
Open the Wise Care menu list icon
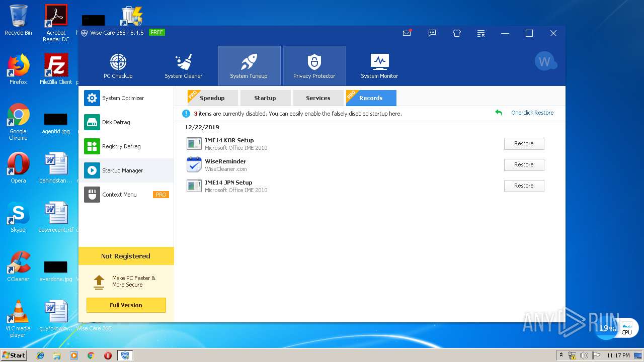click(481, 33)
